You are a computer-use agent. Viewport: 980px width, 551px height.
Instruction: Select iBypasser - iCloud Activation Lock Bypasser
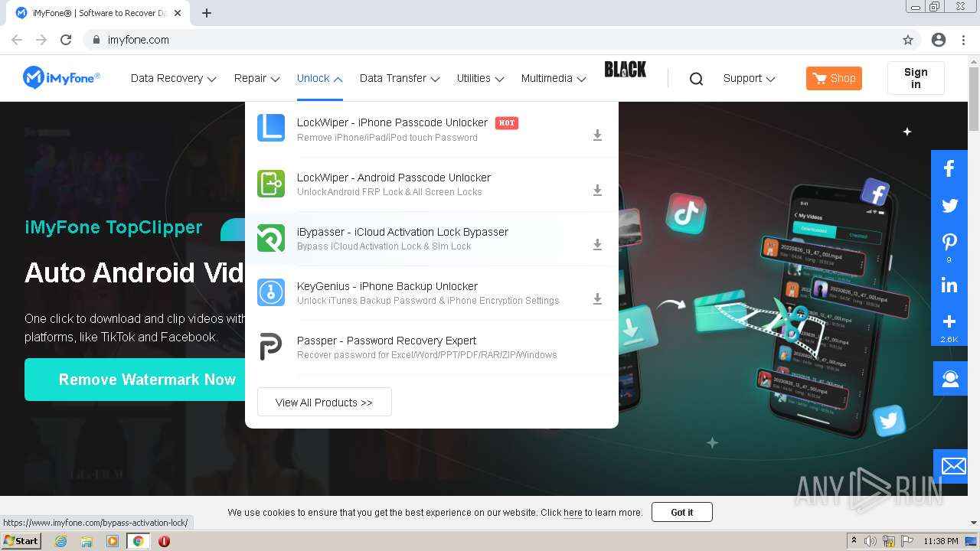(432, 239)
